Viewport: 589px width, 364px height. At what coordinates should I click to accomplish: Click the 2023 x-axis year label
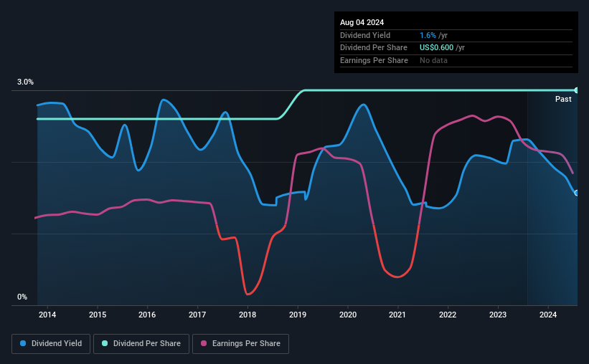click(498, 315)
